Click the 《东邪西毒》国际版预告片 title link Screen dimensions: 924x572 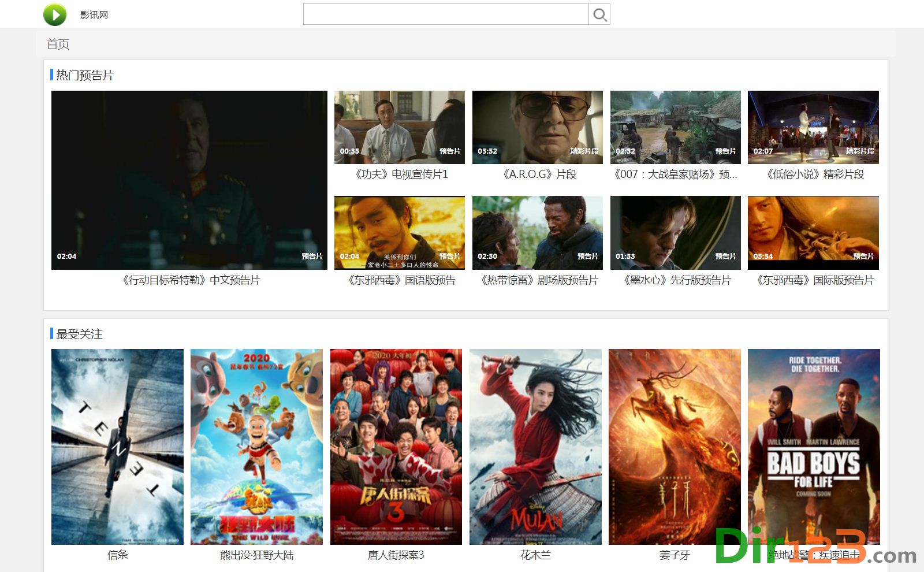(814, 280)
